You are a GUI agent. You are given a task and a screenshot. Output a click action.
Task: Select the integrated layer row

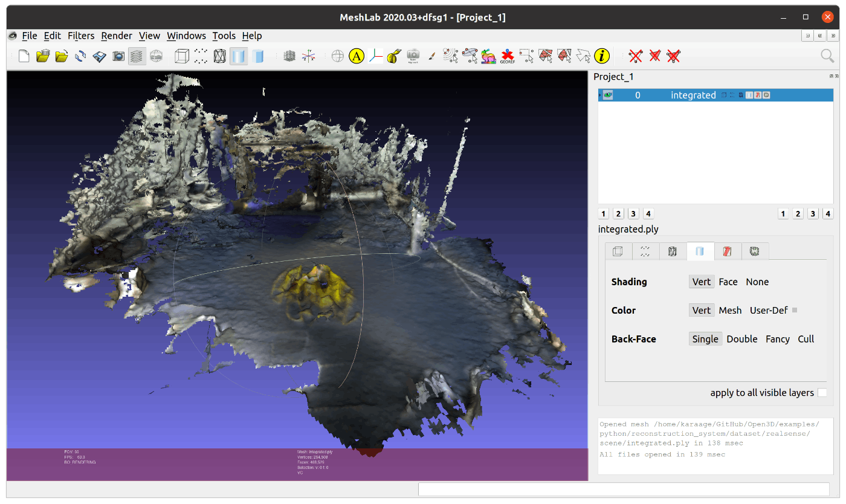[x=715, y=95]
